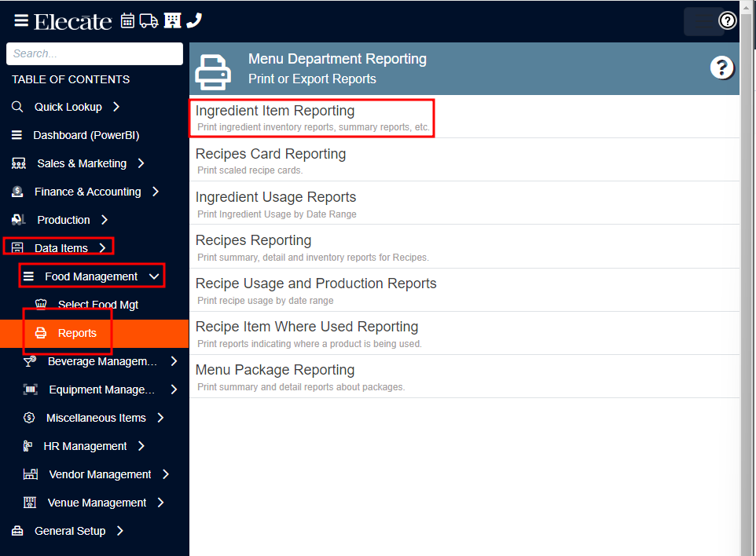Expand the Miscellaneous Items chevron

tap(160, 418)
